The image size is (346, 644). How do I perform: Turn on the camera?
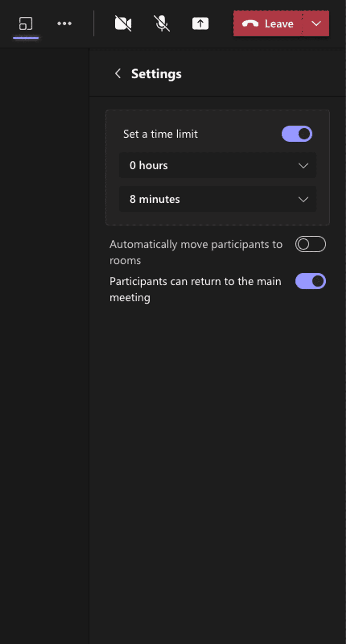[123, 23]
